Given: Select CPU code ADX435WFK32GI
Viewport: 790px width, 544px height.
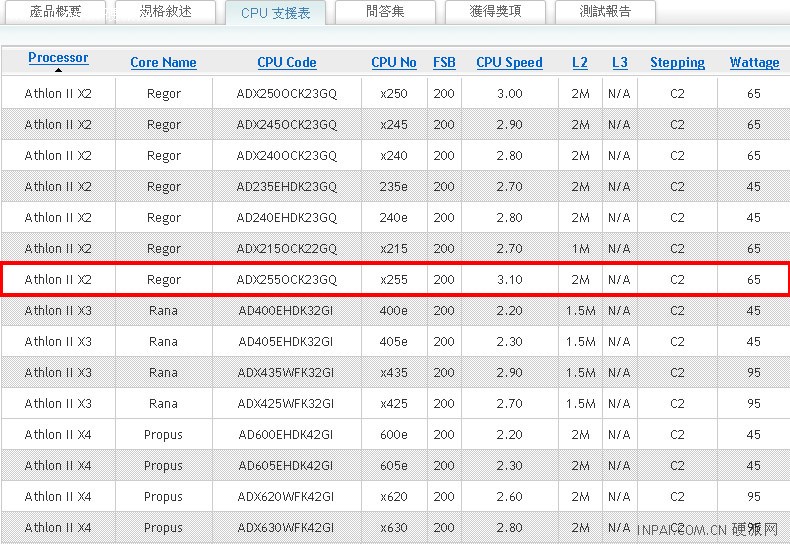Looking at the screenshot, I should coord(286,372).
